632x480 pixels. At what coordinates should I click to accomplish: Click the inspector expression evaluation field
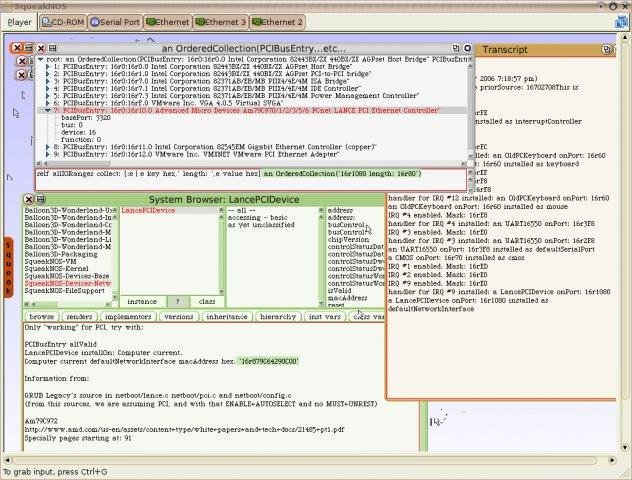251,179
